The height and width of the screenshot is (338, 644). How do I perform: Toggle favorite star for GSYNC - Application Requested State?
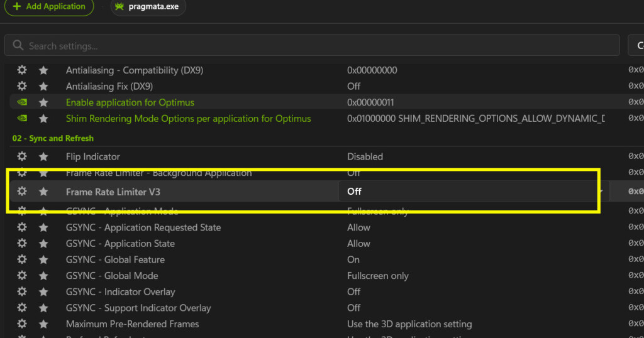click(43, 227)
